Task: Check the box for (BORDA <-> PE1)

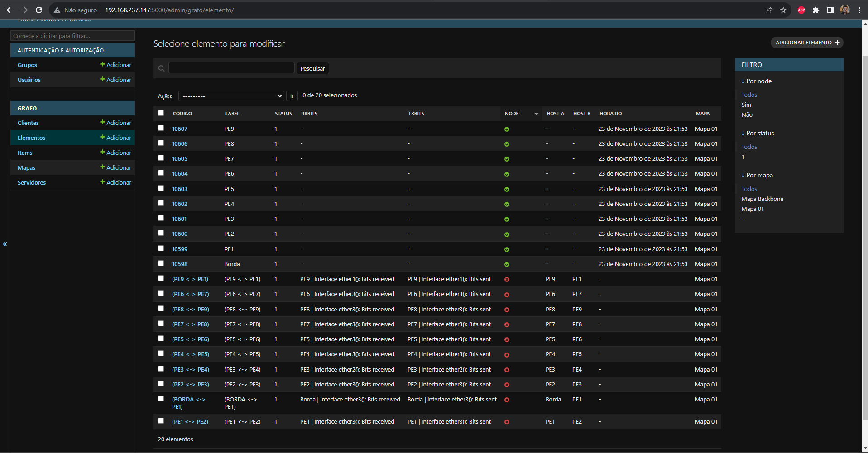Action: pos(161,399)
